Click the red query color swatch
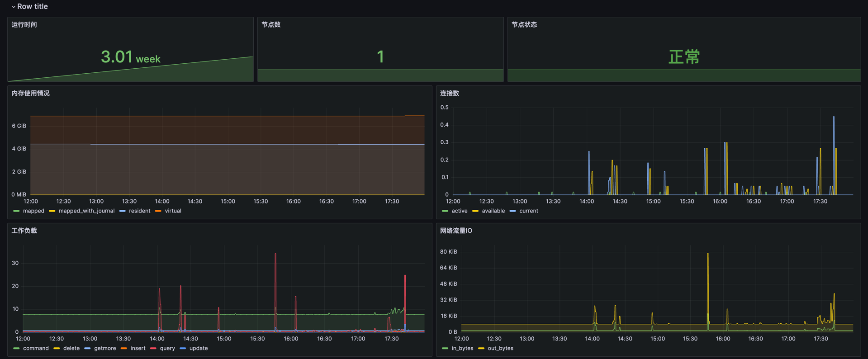This screenshot has width=868, height=359. pos(153,349)
